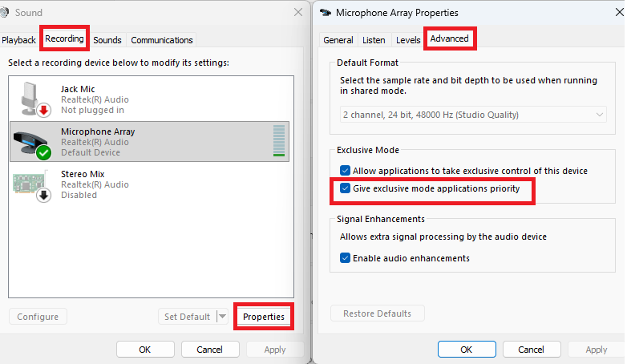
Task: Click Apply in the Sound dialog
Action: (275, 350)
